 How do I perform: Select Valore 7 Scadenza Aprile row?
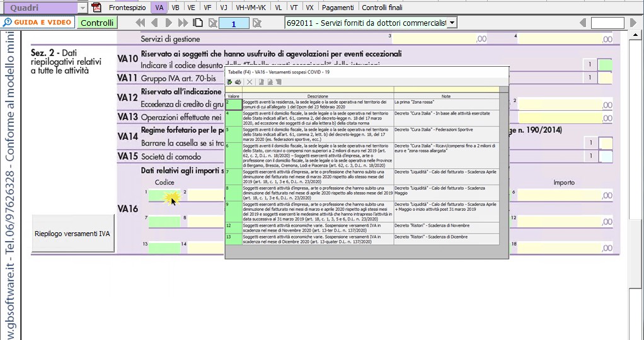[x=362, y=176]
